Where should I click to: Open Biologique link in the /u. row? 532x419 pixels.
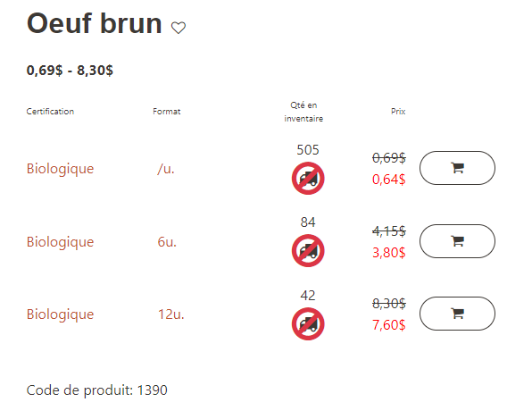(x=60, y=169)
